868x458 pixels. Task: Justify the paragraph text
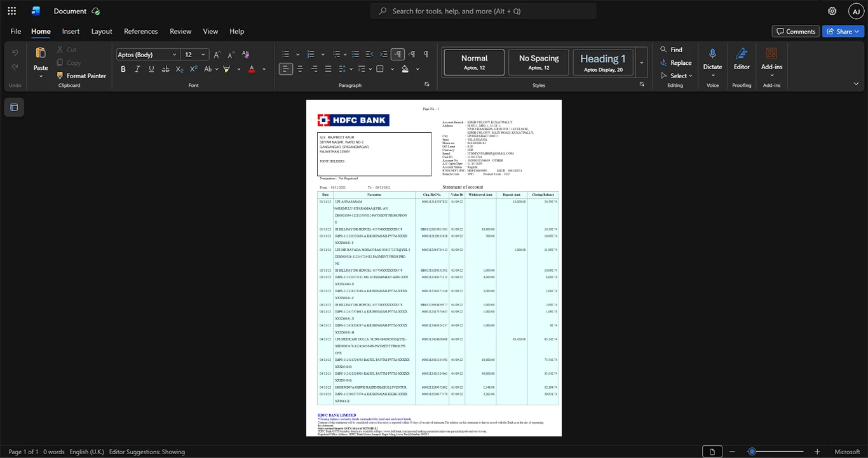pos(328,69)
